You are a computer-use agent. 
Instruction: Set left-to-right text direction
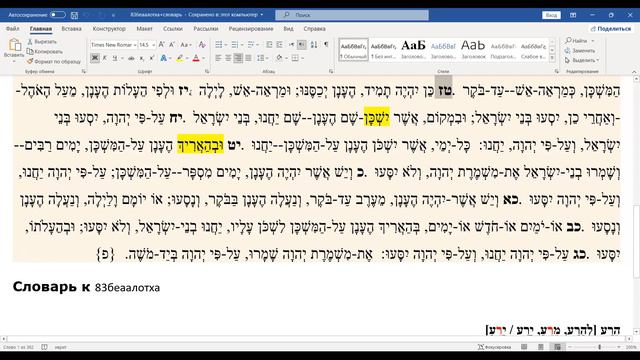click(x=291, y=45)
